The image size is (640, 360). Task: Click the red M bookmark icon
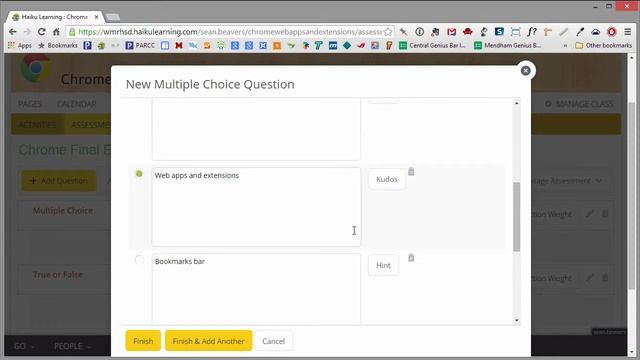pyautogui.click(x=179, y=45)
